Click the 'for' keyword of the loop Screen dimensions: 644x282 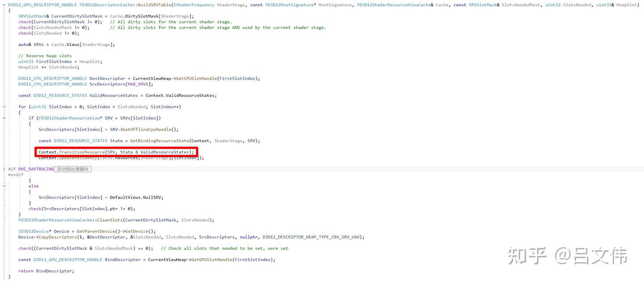coord(22,107)
